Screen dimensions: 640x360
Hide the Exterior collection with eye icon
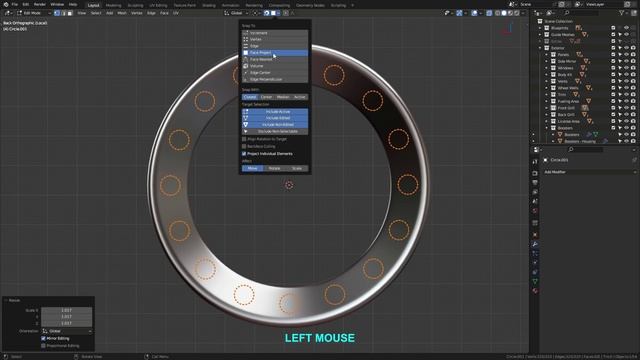pos(627,48)
